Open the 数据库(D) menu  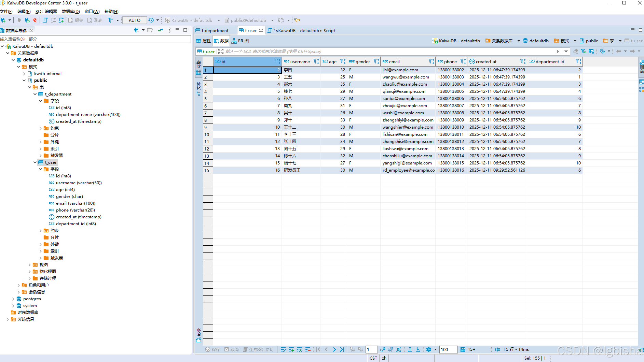[71, 11]
